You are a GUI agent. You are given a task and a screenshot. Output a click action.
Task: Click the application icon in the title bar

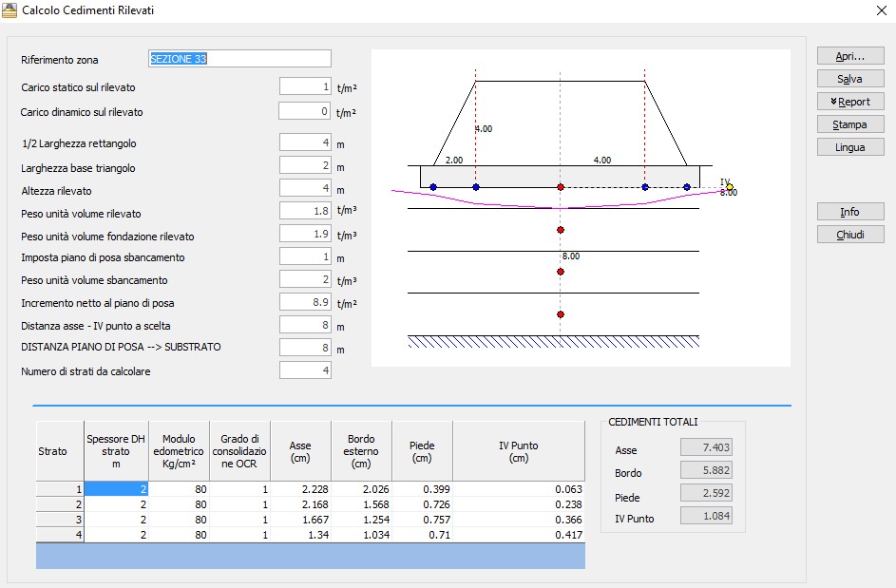click(x=10, y=10)
